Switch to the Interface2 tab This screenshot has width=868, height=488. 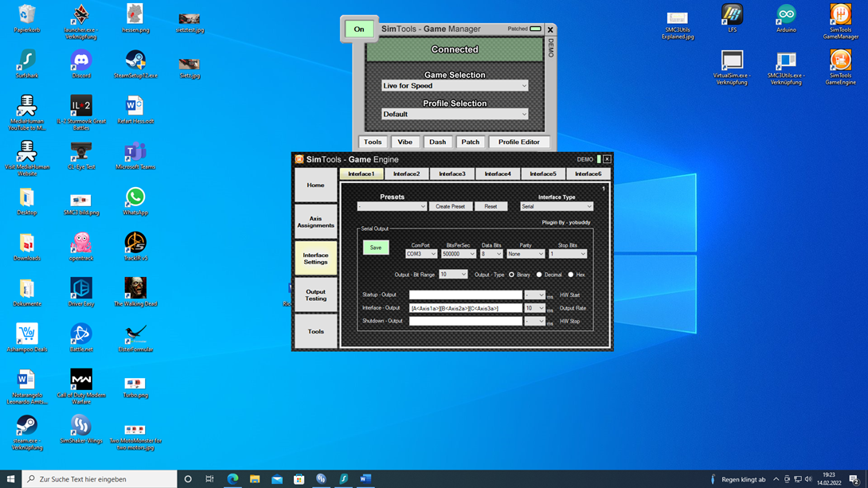406,174
